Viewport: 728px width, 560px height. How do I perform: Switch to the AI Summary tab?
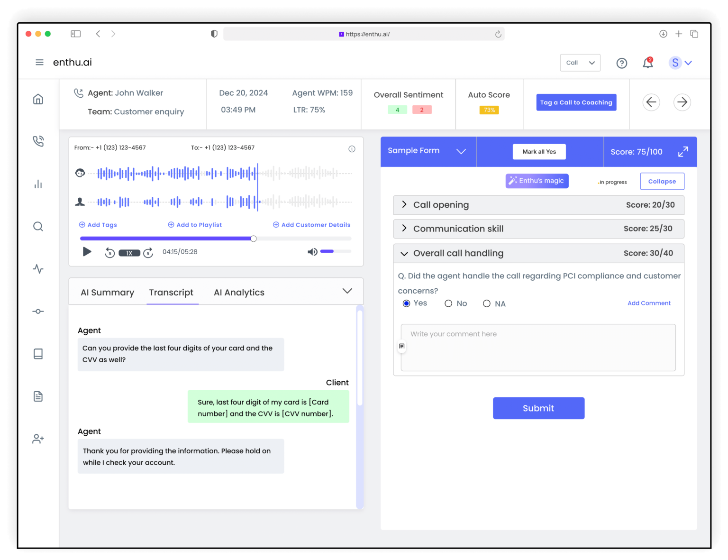pyautogui.click(x=107, y=292)
